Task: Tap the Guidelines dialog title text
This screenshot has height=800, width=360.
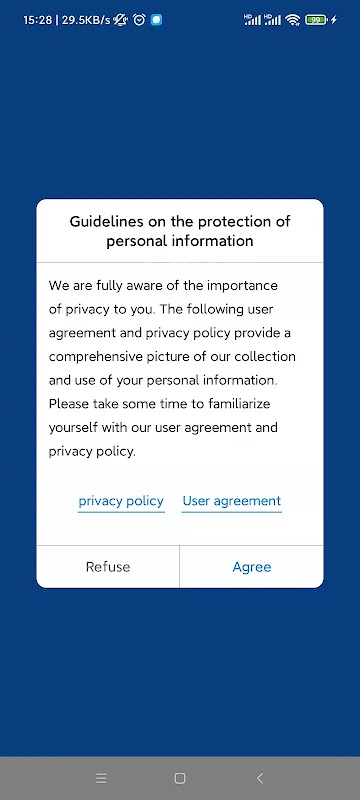Action: (x=180, y=231)
